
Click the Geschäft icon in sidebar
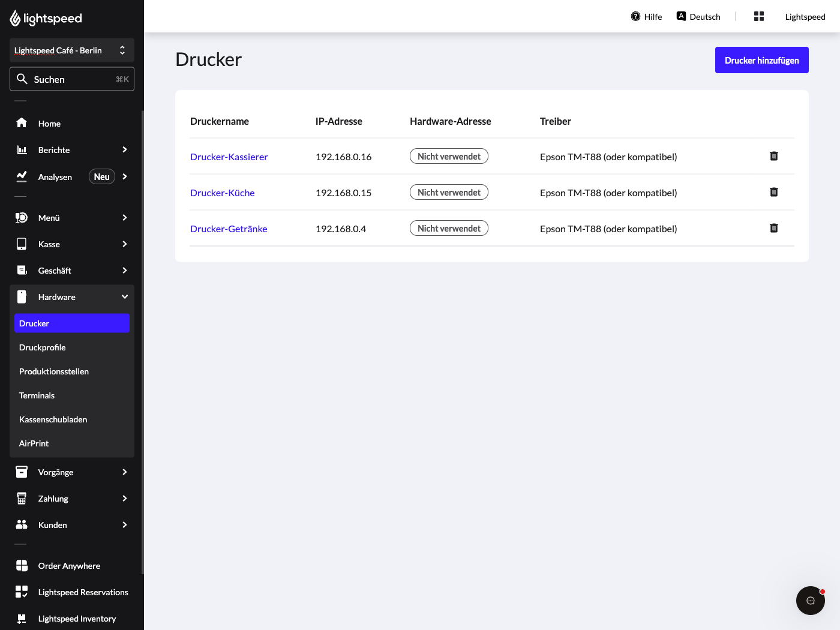coord(22,270)
